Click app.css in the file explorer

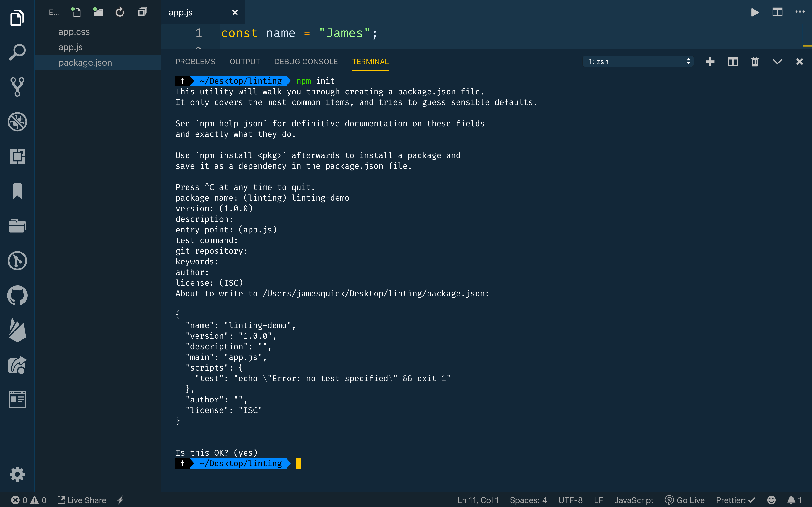click(74, 32)
